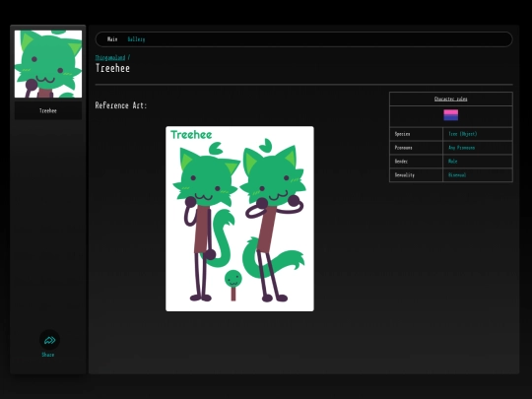This screenshot has height=399, width=532.
Task: Click the Male gender value
Action: (x=452, y=162)
